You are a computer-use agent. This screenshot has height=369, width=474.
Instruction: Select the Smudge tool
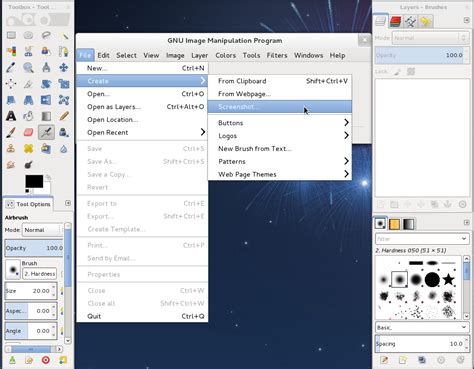pyautogui.click(x=11, y=165)
